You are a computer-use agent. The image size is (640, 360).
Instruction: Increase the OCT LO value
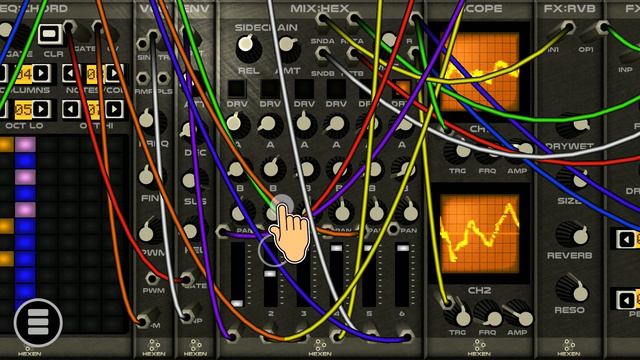point(41,109)
